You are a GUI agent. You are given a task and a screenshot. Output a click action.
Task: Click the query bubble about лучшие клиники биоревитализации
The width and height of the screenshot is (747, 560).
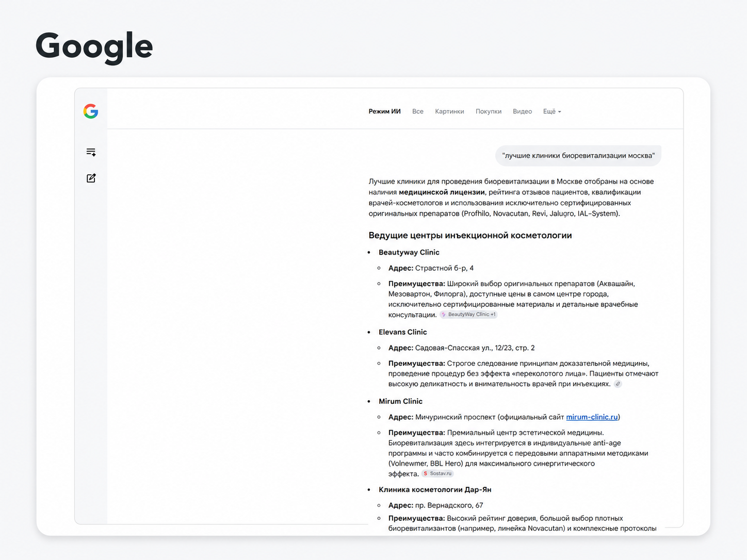pyautogui.click(x=578, y=156)
